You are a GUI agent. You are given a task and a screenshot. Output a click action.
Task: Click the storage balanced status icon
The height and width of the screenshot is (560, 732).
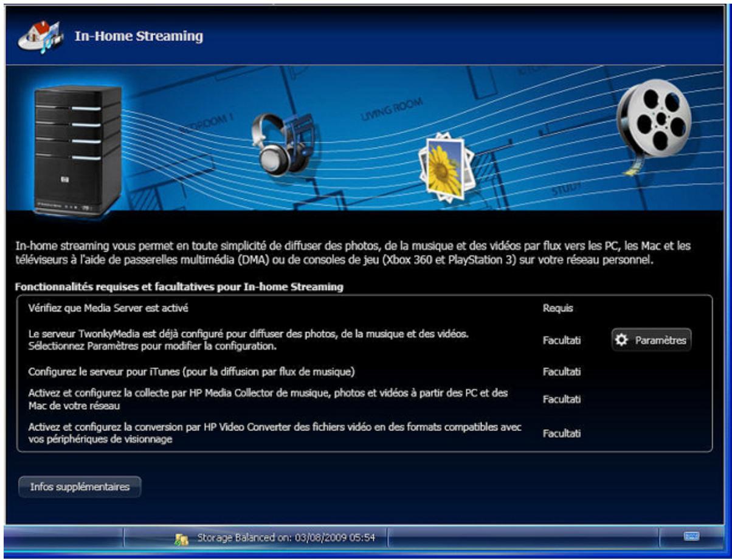click(x=181, y=538)
